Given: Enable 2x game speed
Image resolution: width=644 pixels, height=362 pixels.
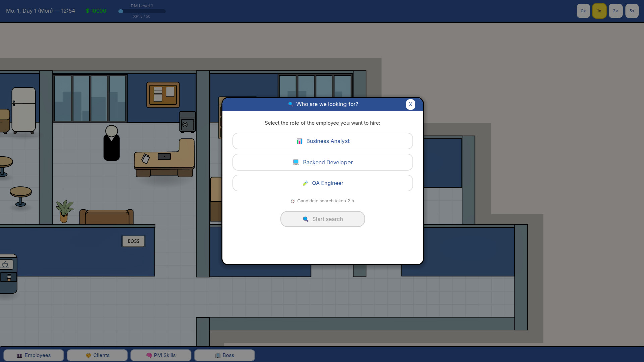Looking at the screenshot, I should coord(615,11).
